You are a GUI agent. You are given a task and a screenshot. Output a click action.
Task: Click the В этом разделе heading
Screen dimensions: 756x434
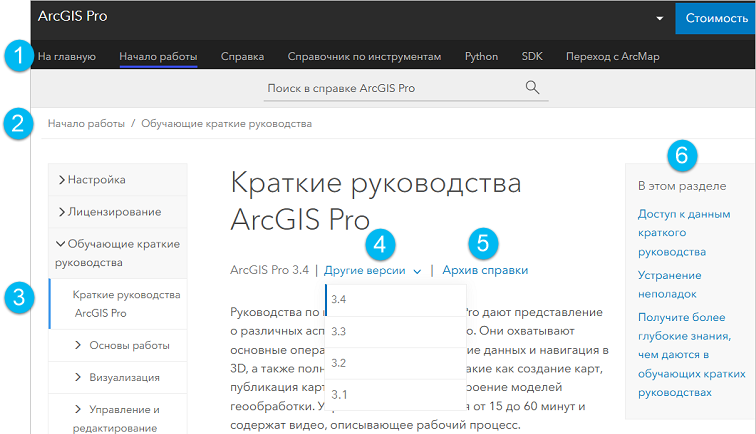pyautogui.click(x=682, y=186)
